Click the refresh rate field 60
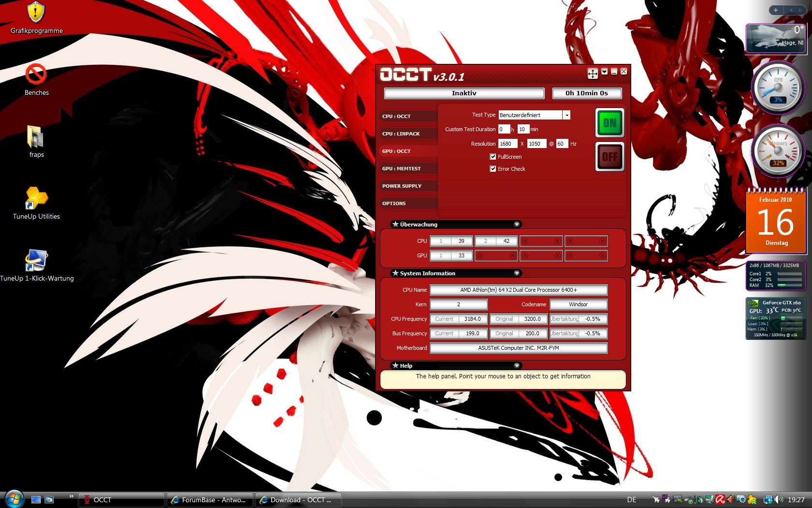Viewport: 812px width, 508px height. [562, 144]
